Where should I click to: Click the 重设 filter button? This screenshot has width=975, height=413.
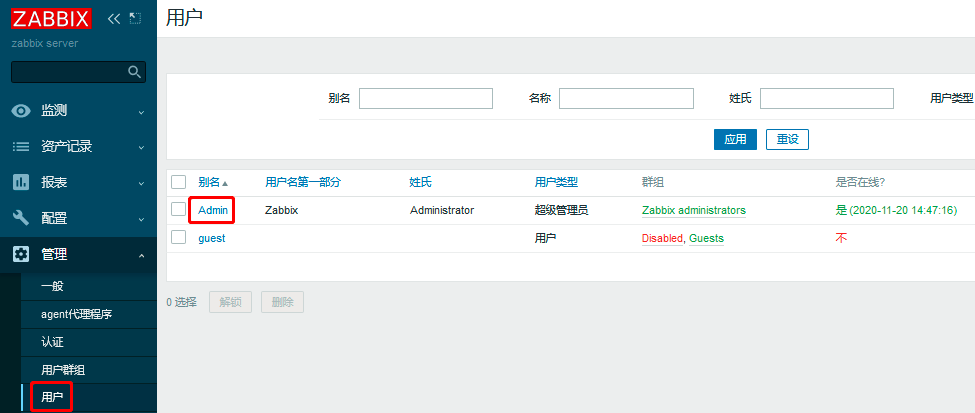pyautogui.click(x=787, y=139)
